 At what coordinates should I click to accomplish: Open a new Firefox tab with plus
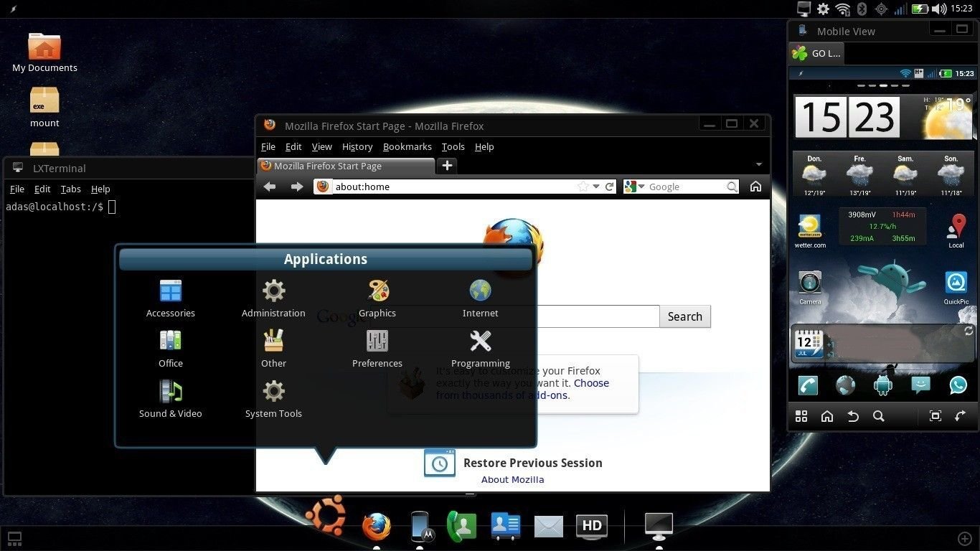pyautogui.click(x=447, y=166)
